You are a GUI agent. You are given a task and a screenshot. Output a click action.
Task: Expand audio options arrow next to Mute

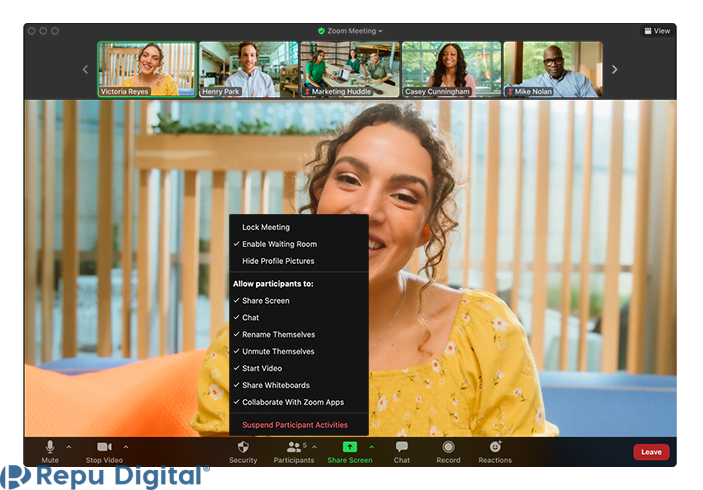[69, 447]
